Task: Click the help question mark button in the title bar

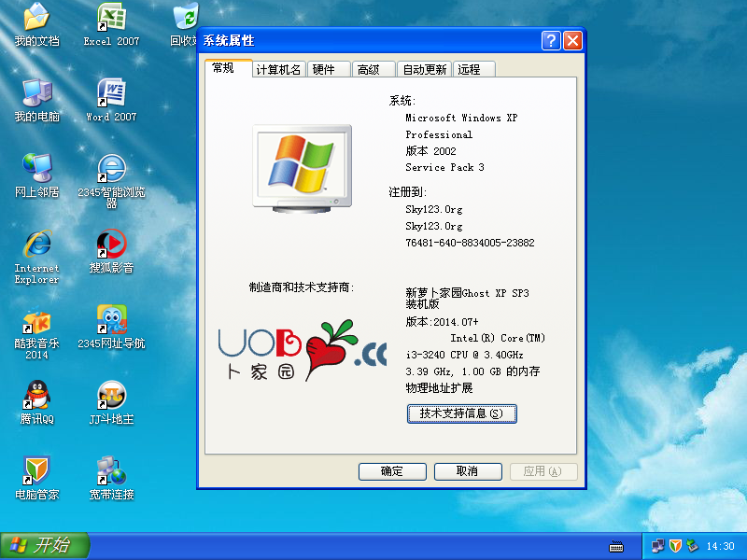Action: 551,41
